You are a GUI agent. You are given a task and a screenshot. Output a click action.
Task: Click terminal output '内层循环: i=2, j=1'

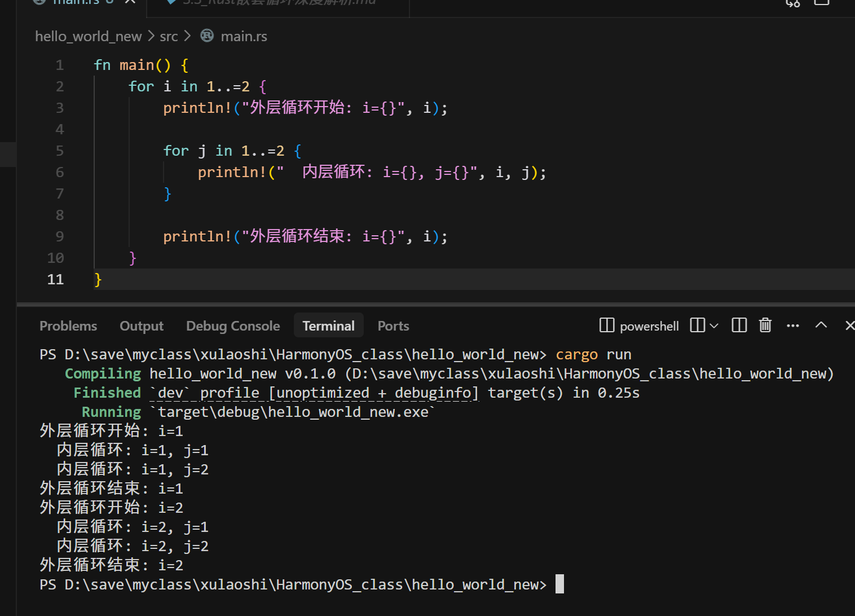click(x=133, y=527)
